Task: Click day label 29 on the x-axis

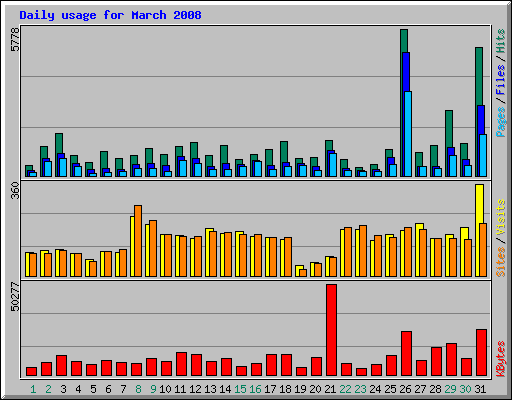Action: point(450,389)
